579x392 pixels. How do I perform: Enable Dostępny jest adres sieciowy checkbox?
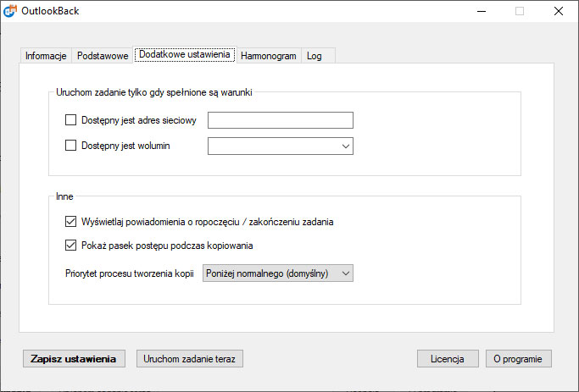[x=70, y=120]
